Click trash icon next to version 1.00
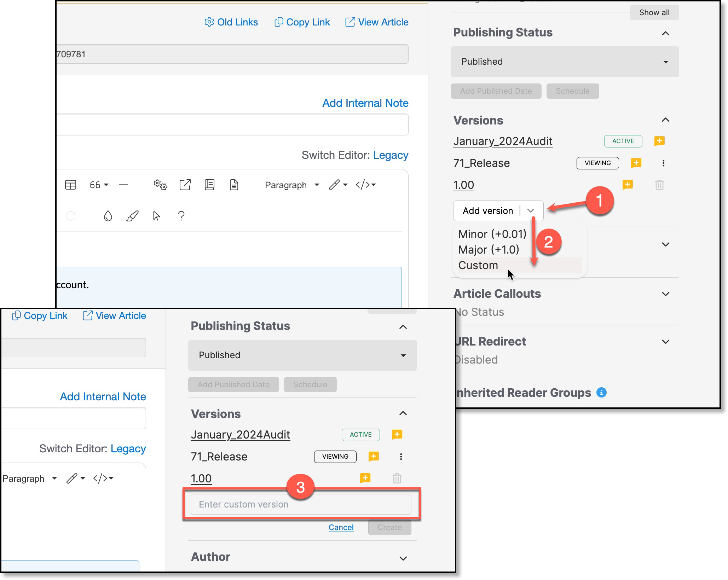This screenshot has width=728, height=580. tap(659, 185)
